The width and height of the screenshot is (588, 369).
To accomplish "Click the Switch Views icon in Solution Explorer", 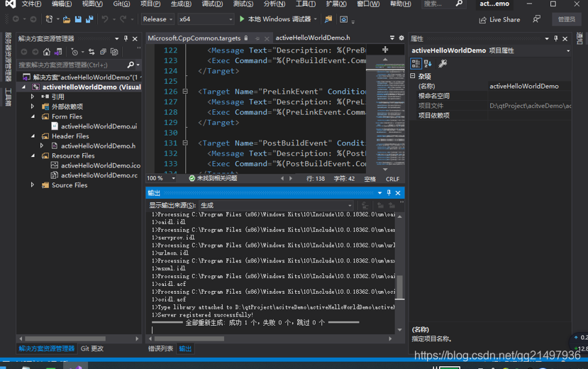I will (x=58, y=52).
